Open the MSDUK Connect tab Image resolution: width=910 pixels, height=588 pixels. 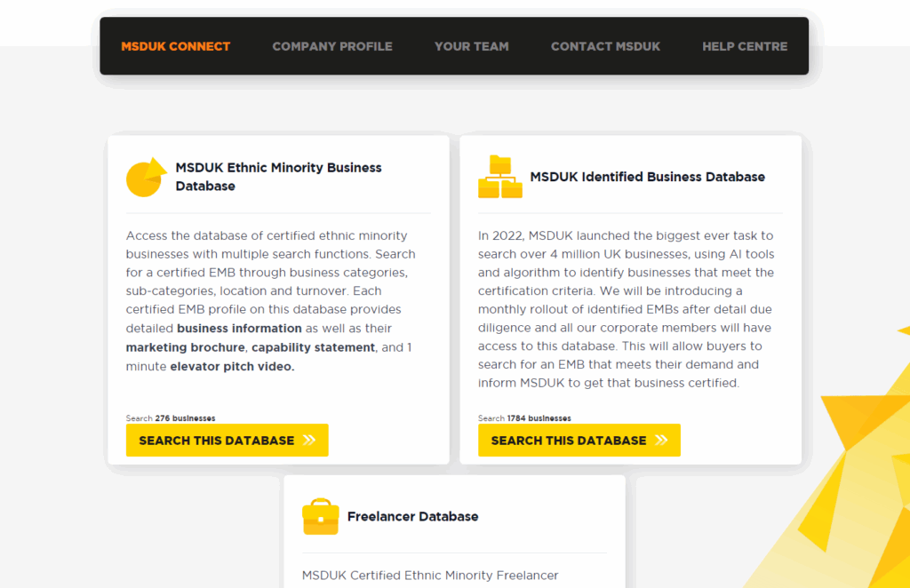(175, 46)
